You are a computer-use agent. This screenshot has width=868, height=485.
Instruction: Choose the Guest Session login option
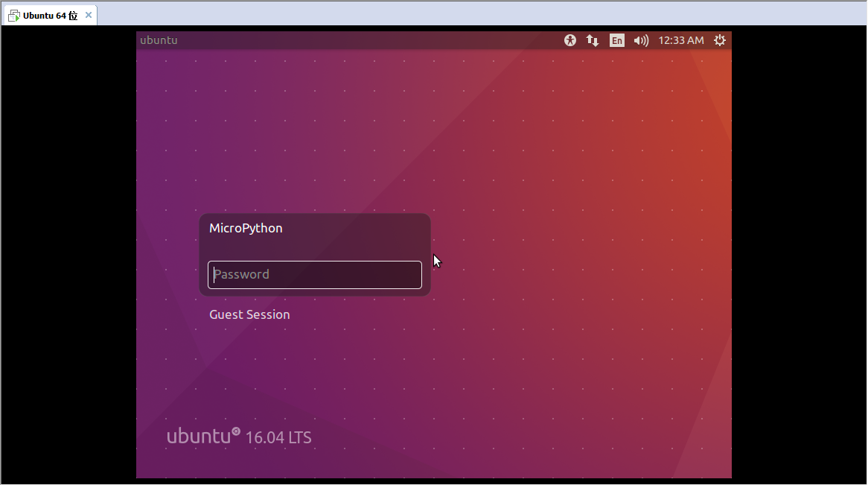[x=249, y=315]
